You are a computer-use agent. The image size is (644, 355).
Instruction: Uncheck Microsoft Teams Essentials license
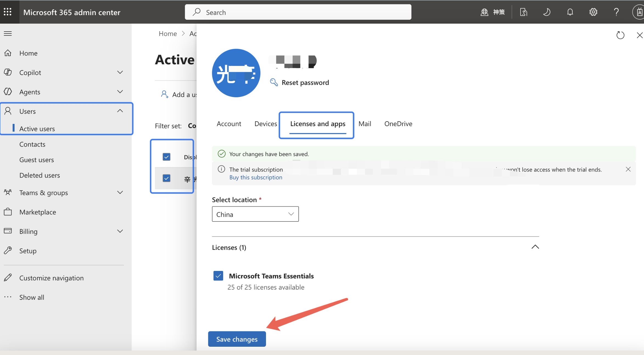tap(218, 276)
